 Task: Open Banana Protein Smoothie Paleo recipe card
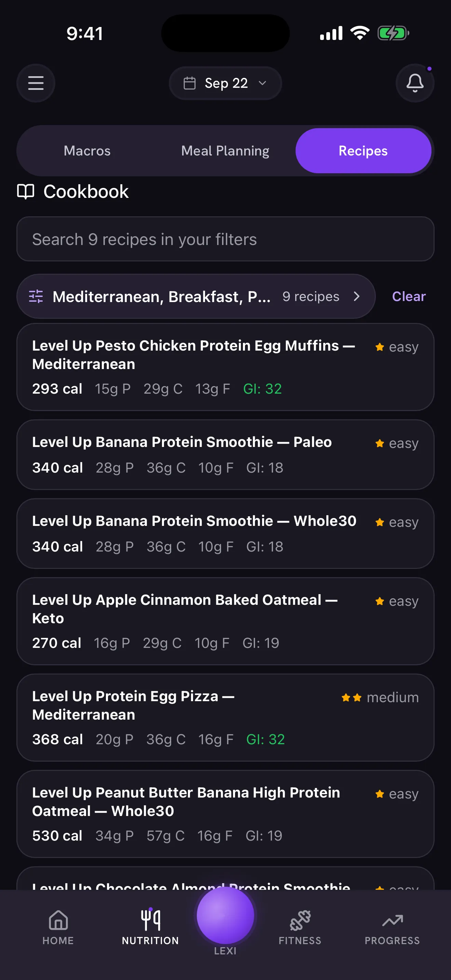(x=225, y=454)
